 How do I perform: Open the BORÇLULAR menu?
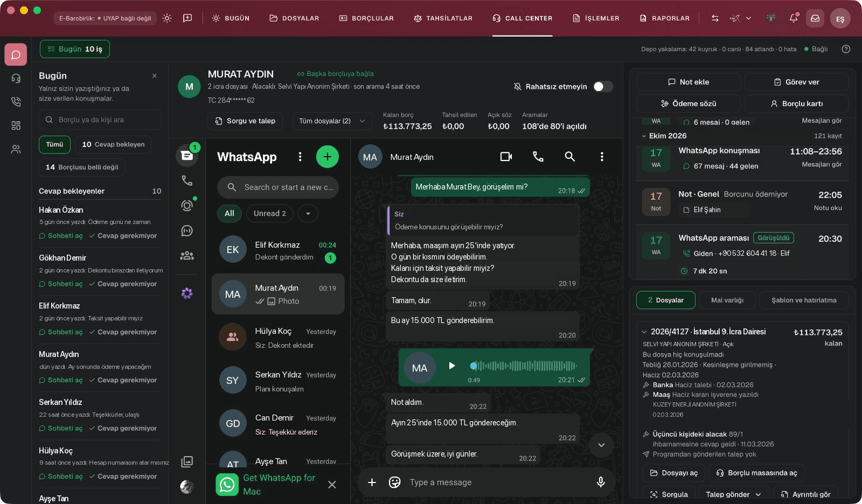366,18
